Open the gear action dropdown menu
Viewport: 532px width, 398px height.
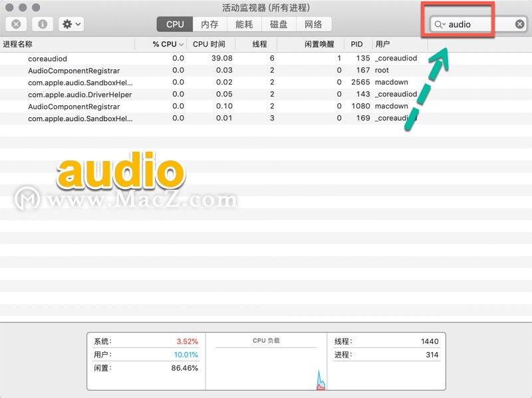tap(71, 24)
